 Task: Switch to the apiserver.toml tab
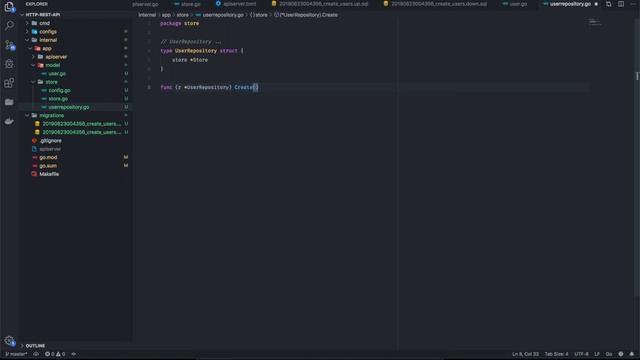coord(237,4)
